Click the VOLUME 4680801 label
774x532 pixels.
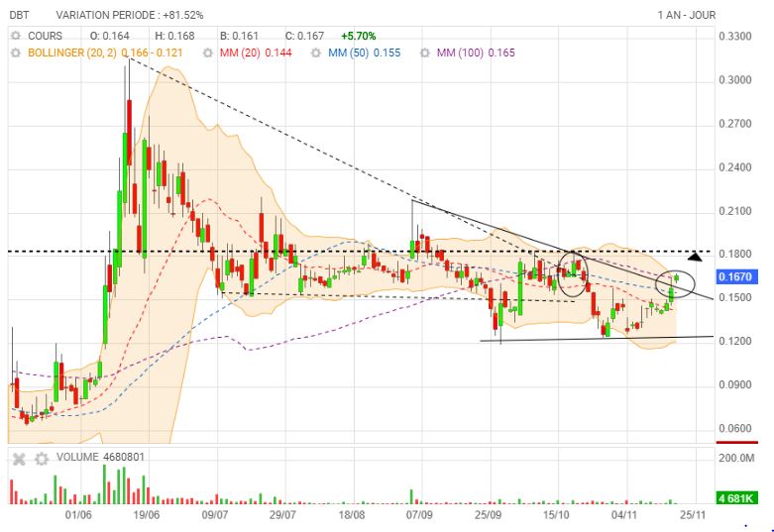(100, 457)
